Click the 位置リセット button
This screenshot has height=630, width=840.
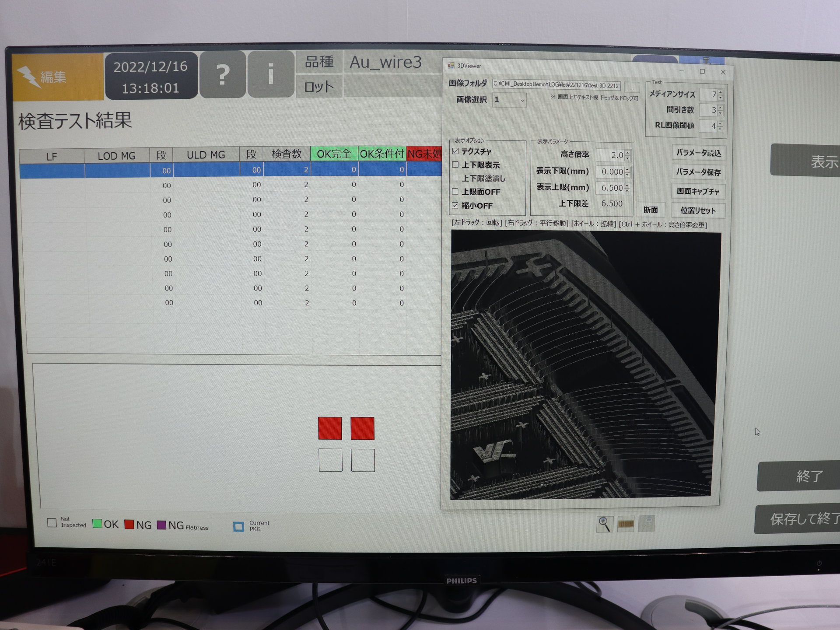click(698, 210)
